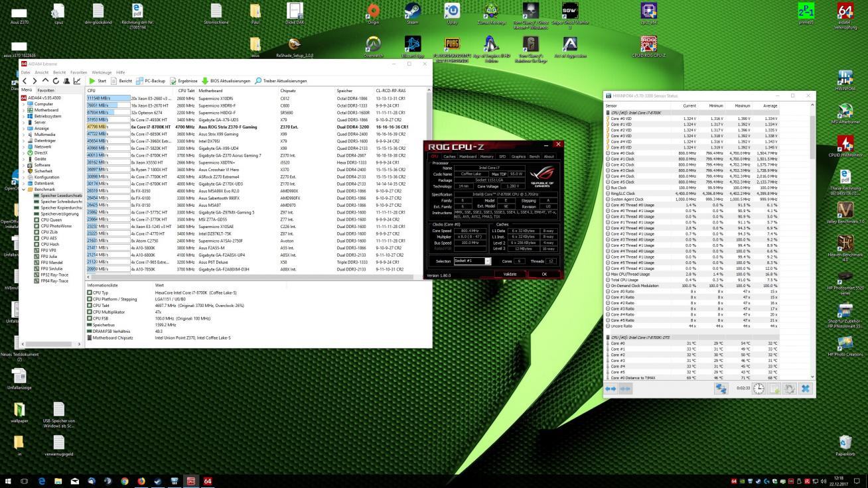Click the refresh icon in AIDA64 toolbar
Screen dimensions: 868x488
click(x=56, y=81)
